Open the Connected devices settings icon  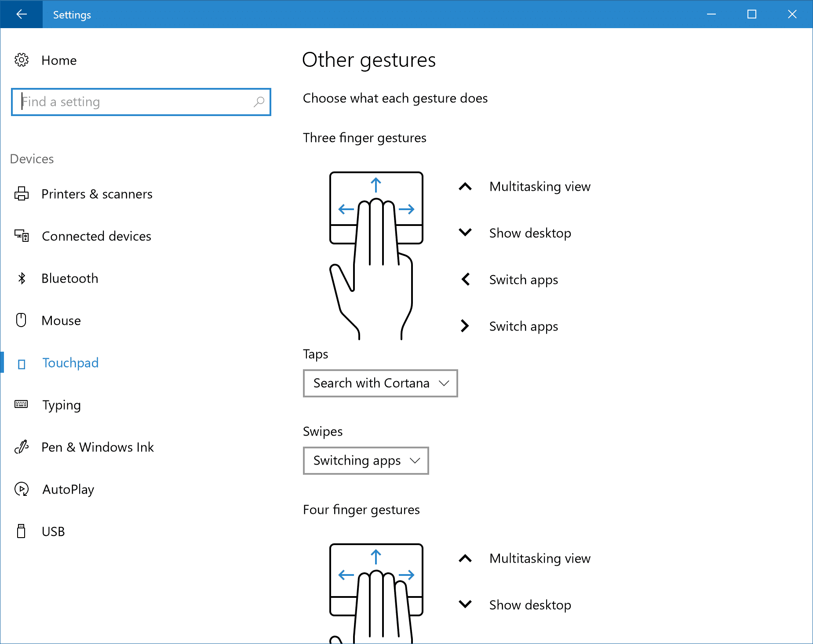[22, 236]
